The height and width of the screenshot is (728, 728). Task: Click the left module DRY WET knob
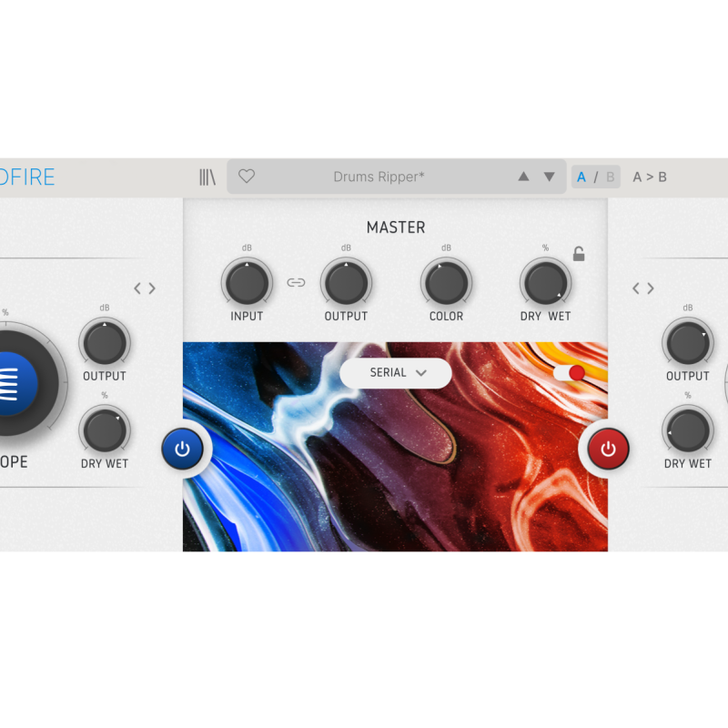pyautogui.click(x=105, y=430)
